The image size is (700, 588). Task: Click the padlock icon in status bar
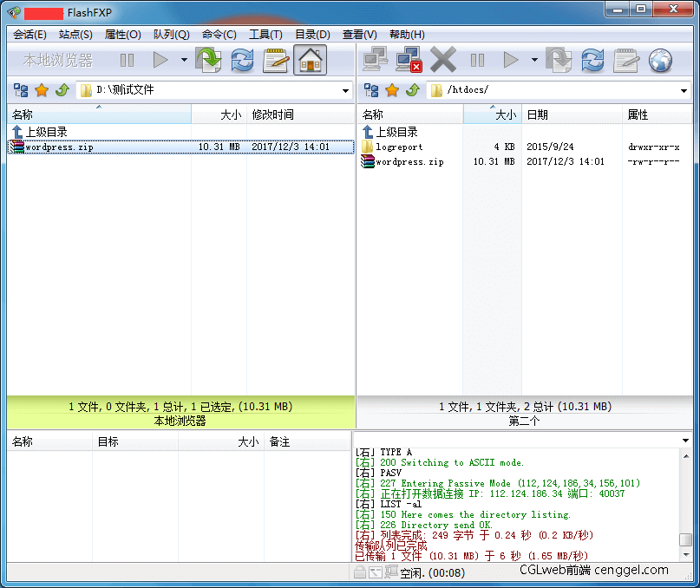[359, 572]
